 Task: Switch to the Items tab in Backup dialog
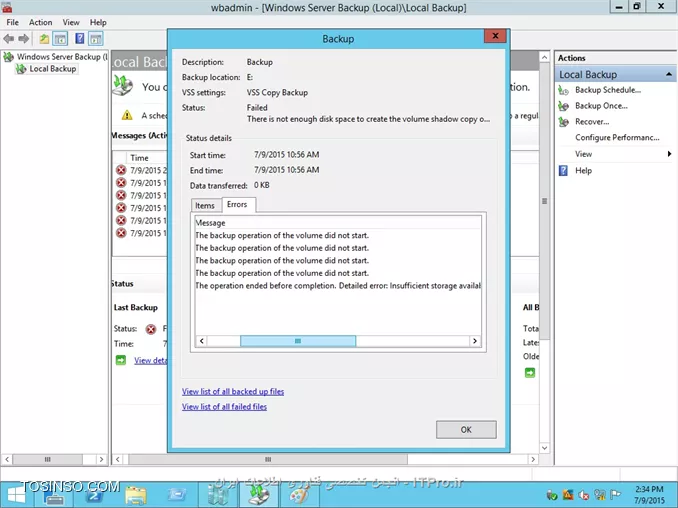(205, 205)
